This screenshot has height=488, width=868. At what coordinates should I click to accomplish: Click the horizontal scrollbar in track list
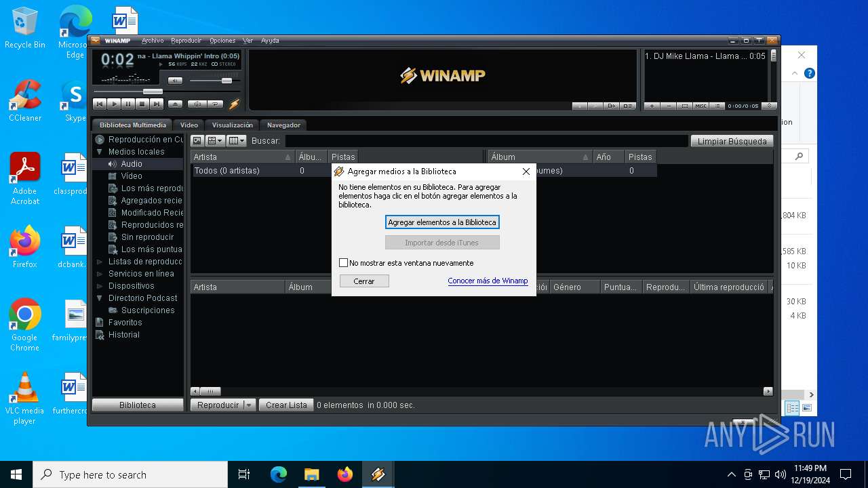click(x=481, y=391)
